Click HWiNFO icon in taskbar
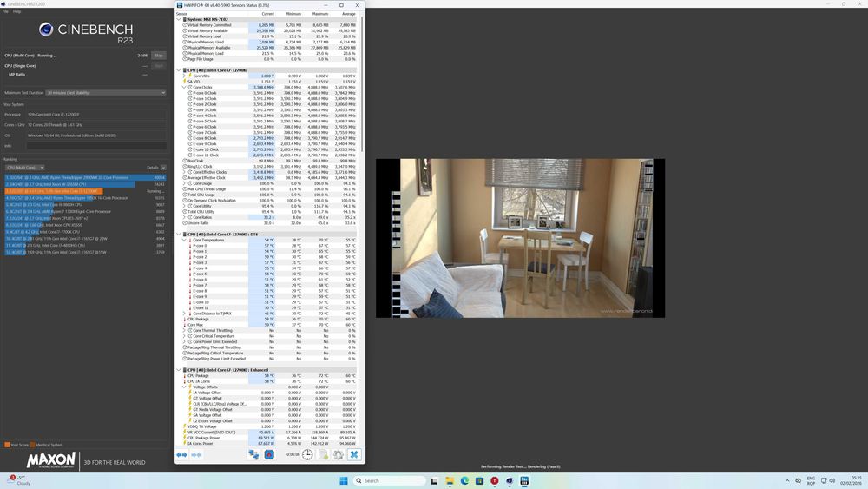The image size is (868, 489). [524, 480]
